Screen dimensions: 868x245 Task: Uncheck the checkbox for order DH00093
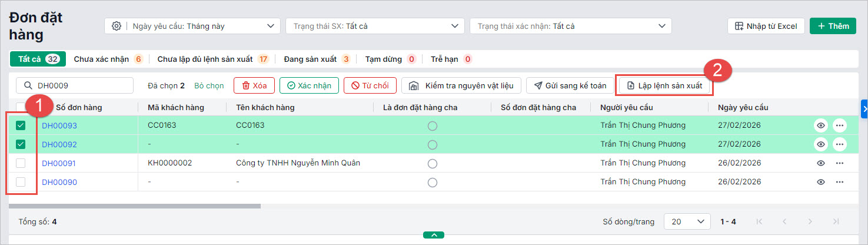[21, 125]
